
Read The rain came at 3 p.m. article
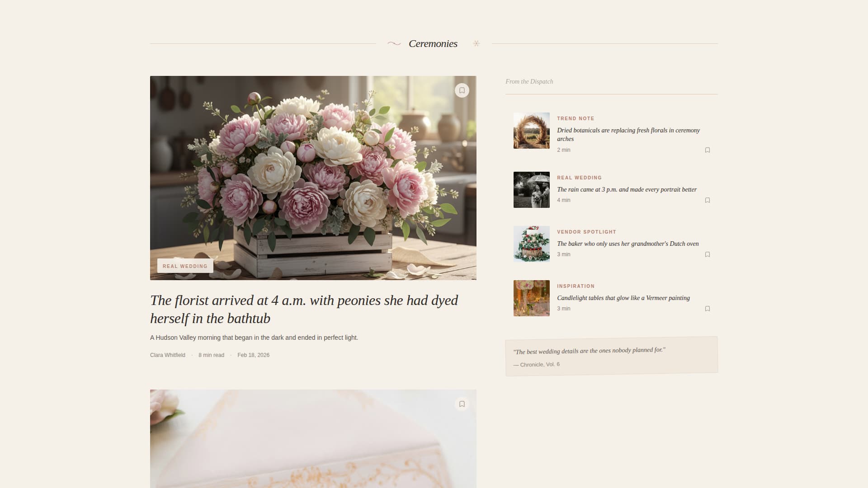(x=627, y=189)
